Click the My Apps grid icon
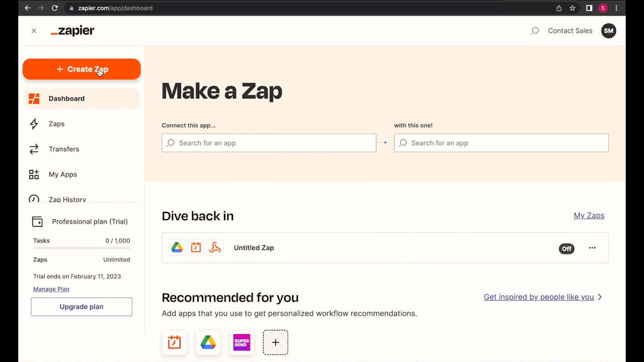The image size is (644, 362). pyautogui.click(x=34, y=175)
